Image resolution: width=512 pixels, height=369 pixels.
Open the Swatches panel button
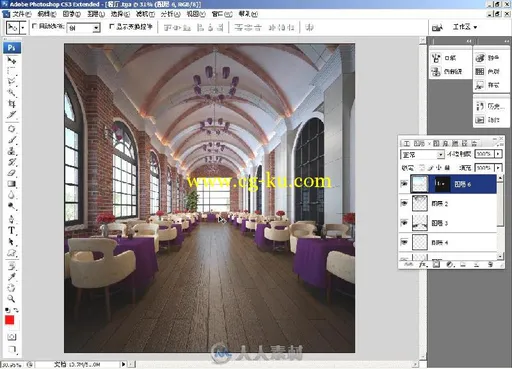[x=489, y=71]
